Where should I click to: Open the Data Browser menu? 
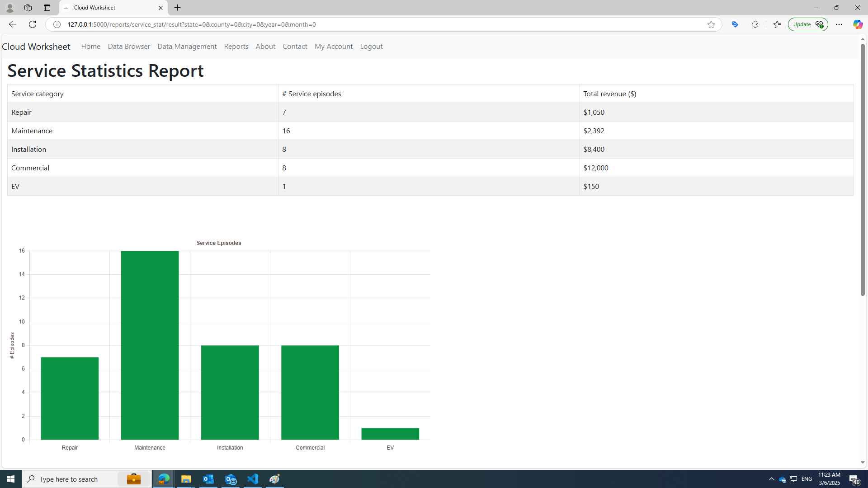[129, 46]
